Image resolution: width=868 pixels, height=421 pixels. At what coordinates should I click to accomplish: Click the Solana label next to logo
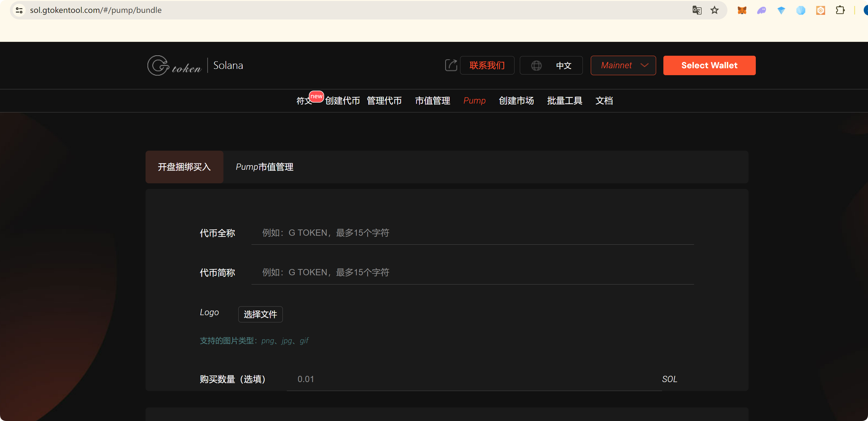click(x=228, y=65)
